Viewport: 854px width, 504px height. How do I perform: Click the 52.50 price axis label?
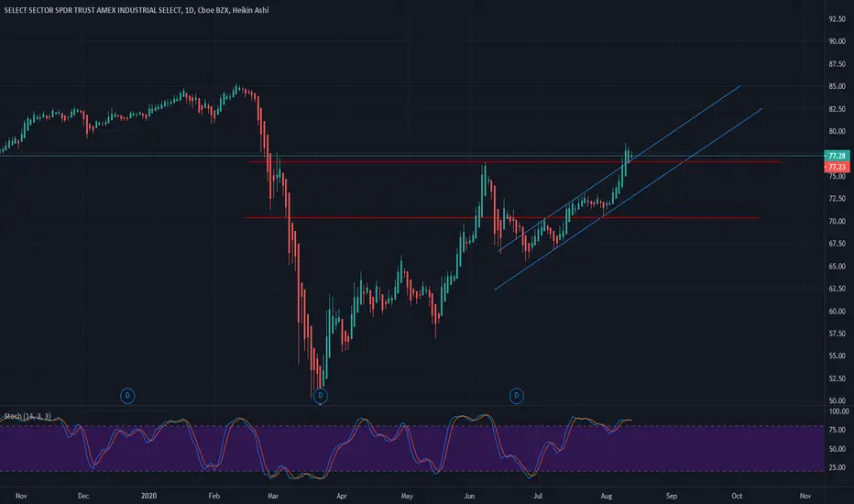tap(837, 378)
